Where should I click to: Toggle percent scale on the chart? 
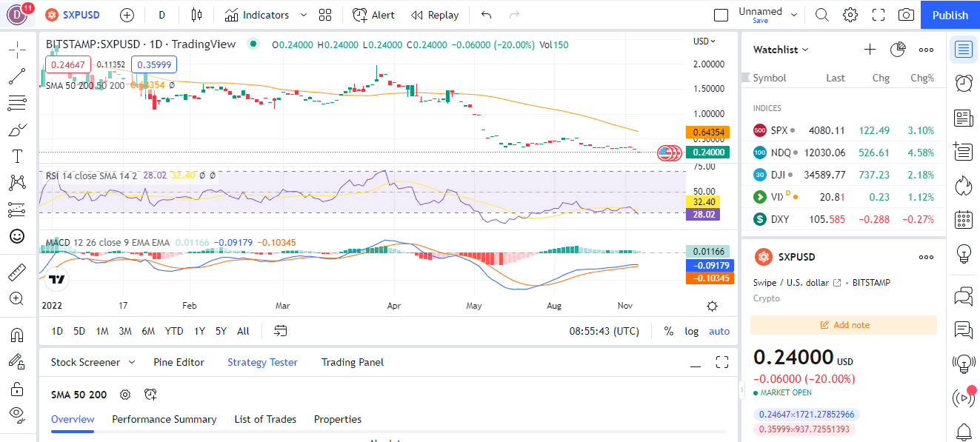point(669,331)
